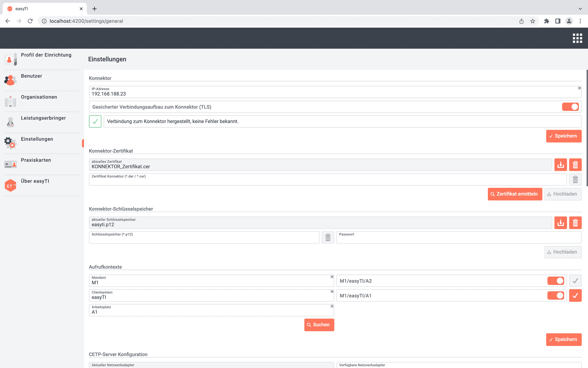The width and height of the screenshot is (588, 368).
Task: Click the Zertifikat ermitteln button
Action: (515, 194)
